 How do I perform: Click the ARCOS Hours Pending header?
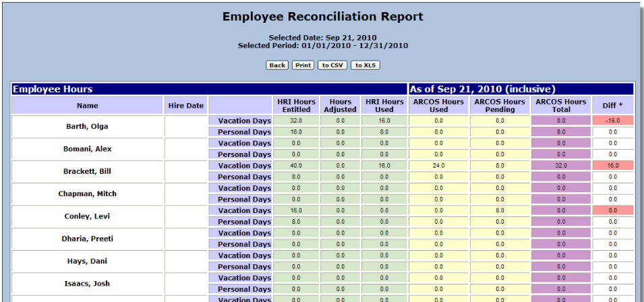[x=500, y=105]
